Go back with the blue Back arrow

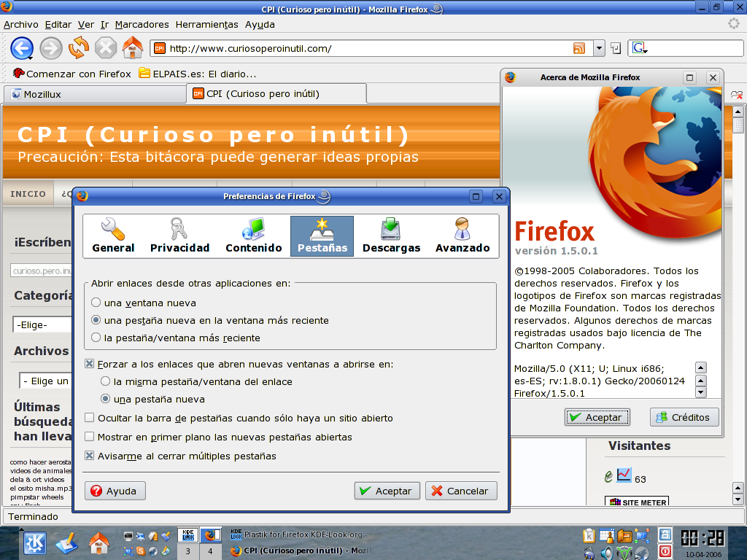tap(22, 48)
